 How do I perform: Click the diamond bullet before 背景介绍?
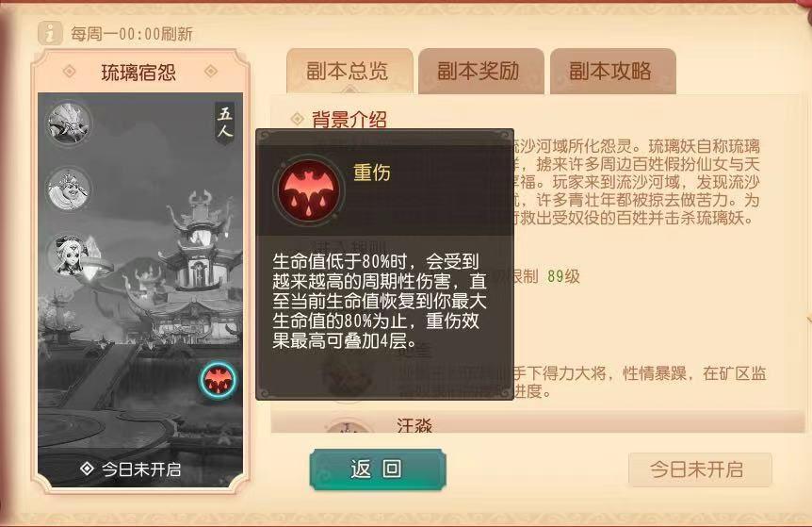[298, 119]
